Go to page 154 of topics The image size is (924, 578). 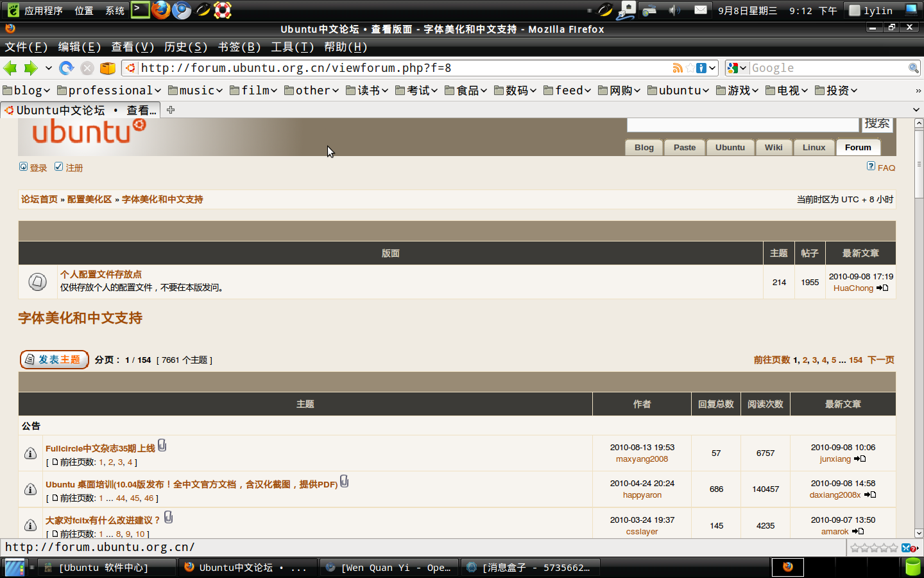click(856, 360)
